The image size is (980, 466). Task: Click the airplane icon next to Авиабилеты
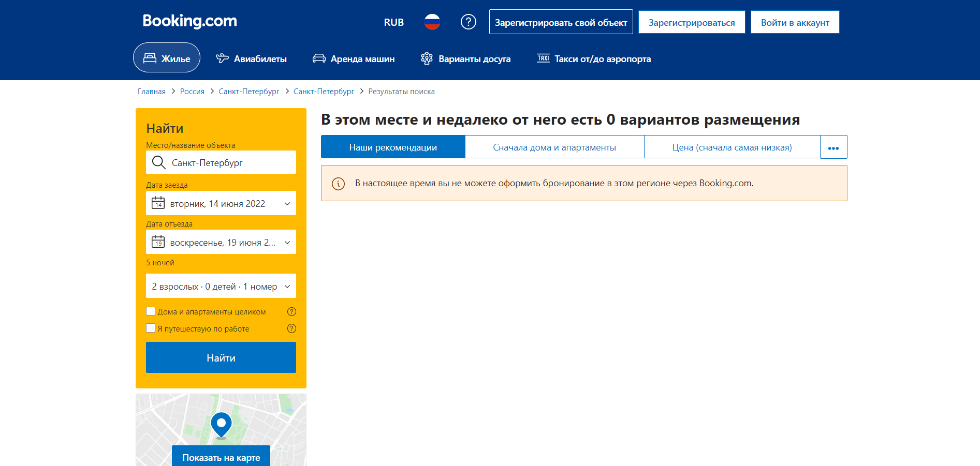coord(222,58)
